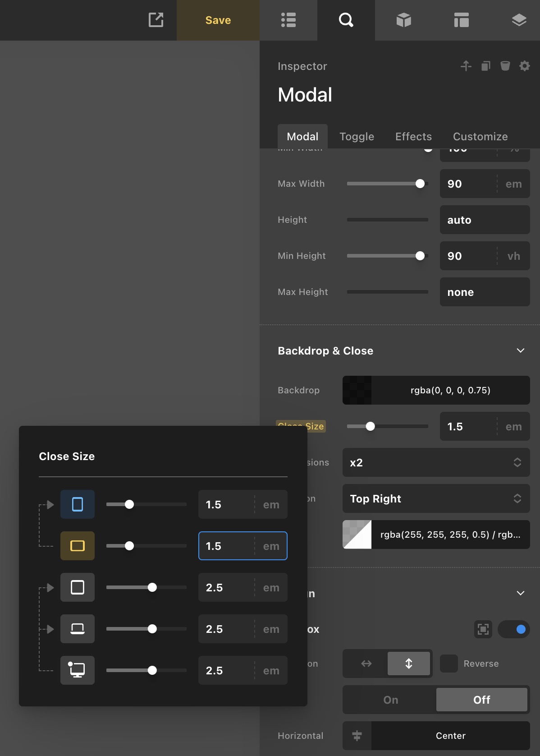
Task: Select the On option in toggle
Action: [x=390, y=700]
